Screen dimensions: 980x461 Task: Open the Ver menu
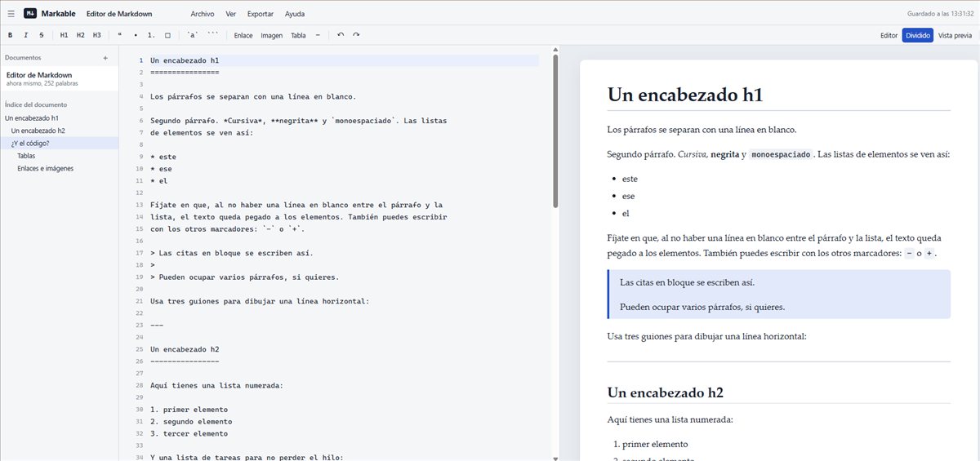231,14
